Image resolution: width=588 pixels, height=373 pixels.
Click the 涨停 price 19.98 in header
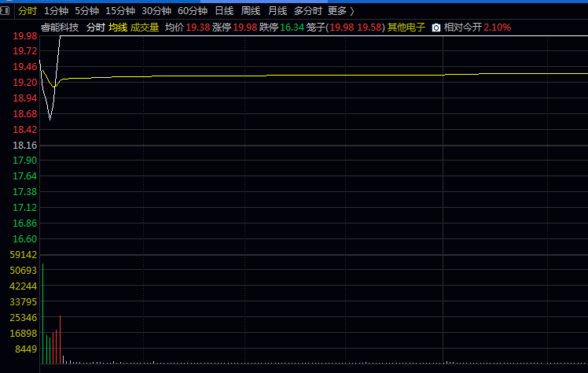tap(245, 28)
